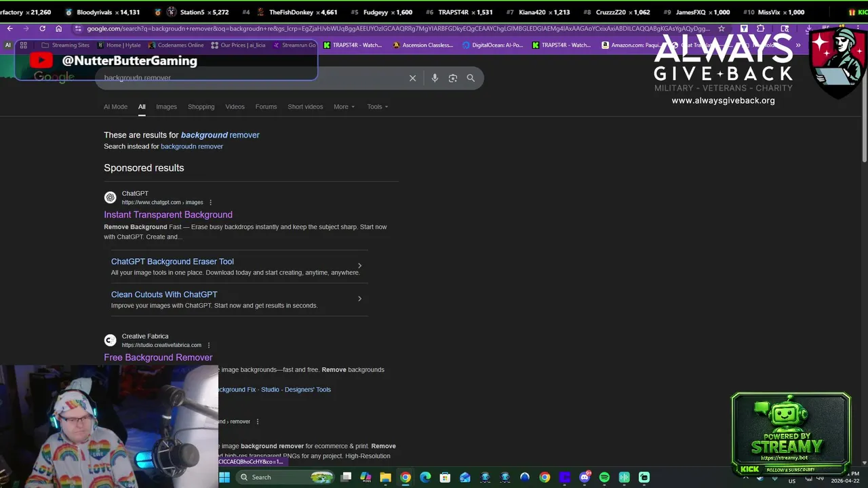The width and height of the screenshot is (868, 488).
Task: Open the apps grid in bookmarks bar
Action: [x=23, y=45]
